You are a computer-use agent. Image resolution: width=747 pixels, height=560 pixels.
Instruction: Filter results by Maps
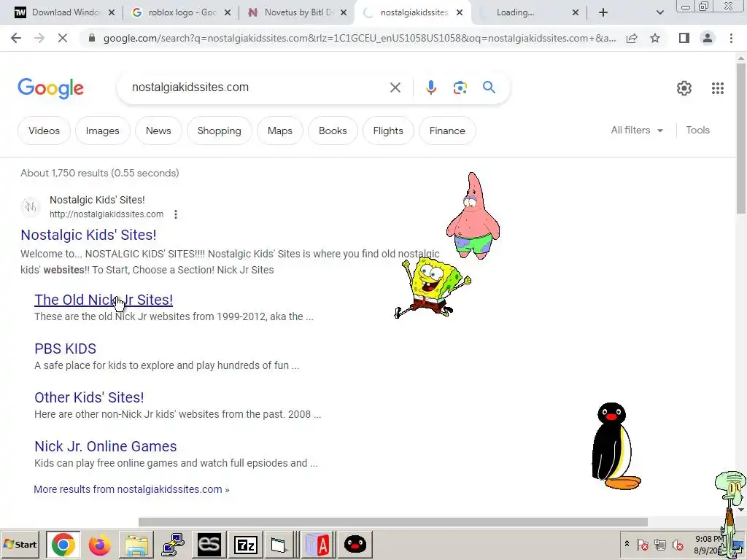(x=279, y=131)
